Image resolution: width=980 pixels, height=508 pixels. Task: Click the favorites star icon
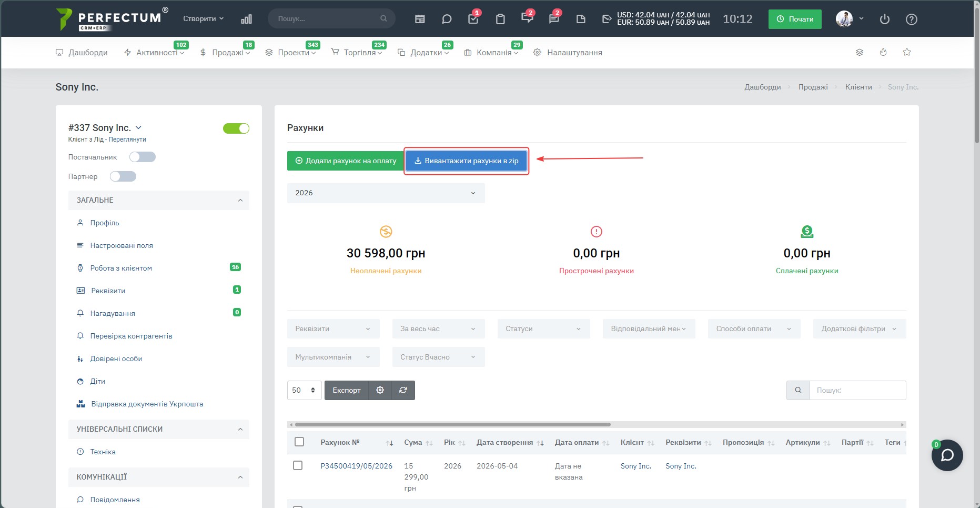[907, 52]
